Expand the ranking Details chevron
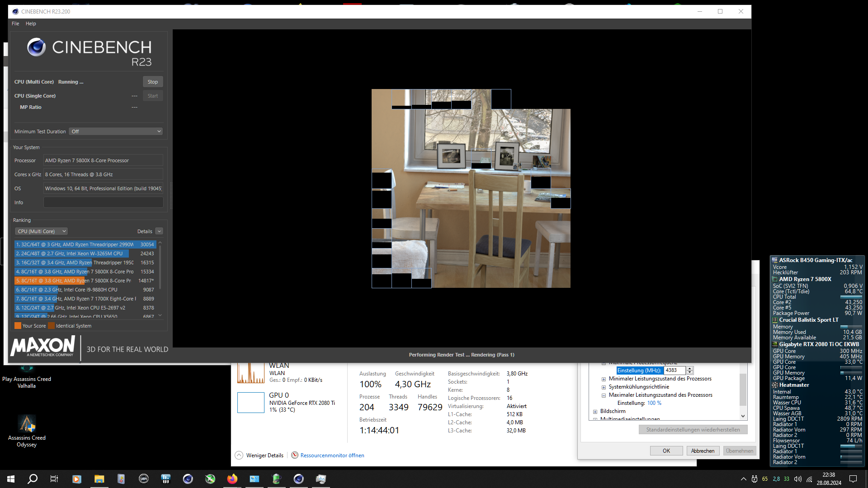The image size is (868, 488). [159, 231]
